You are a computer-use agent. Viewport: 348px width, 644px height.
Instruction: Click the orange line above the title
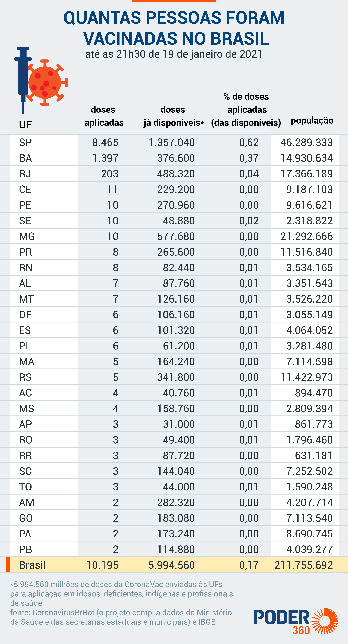174,1
